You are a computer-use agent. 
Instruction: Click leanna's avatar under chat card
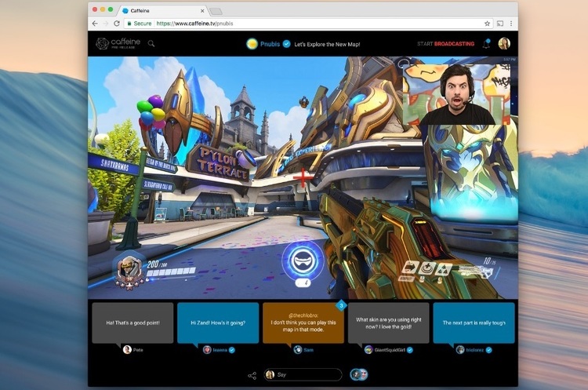207,350
